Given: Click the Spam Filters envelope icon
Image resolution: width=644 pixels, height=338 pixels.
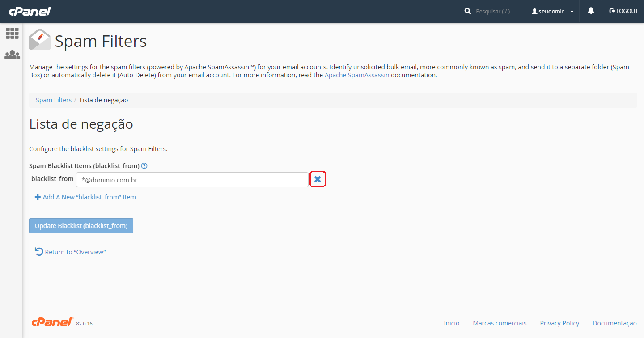Looking at the screenshot, I should click(x=40, y=39).
